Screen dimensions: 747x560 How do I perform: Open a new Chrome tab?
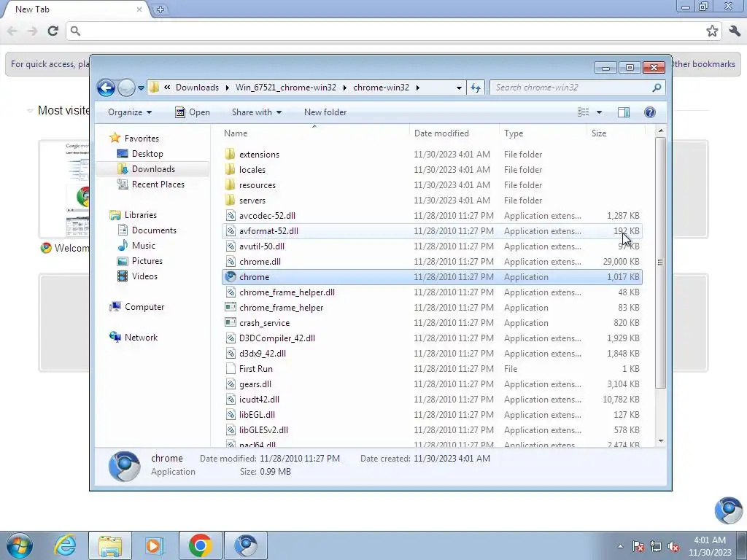[160, 9]
